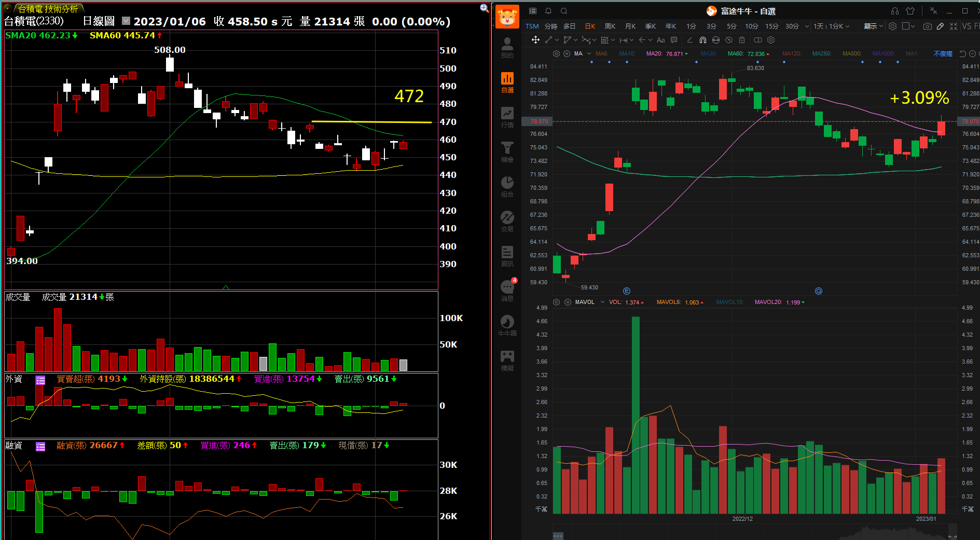Open 我的 profile in Futu sidebar
This screenshot has width=980, height=540.
click(x=507, y=48)
